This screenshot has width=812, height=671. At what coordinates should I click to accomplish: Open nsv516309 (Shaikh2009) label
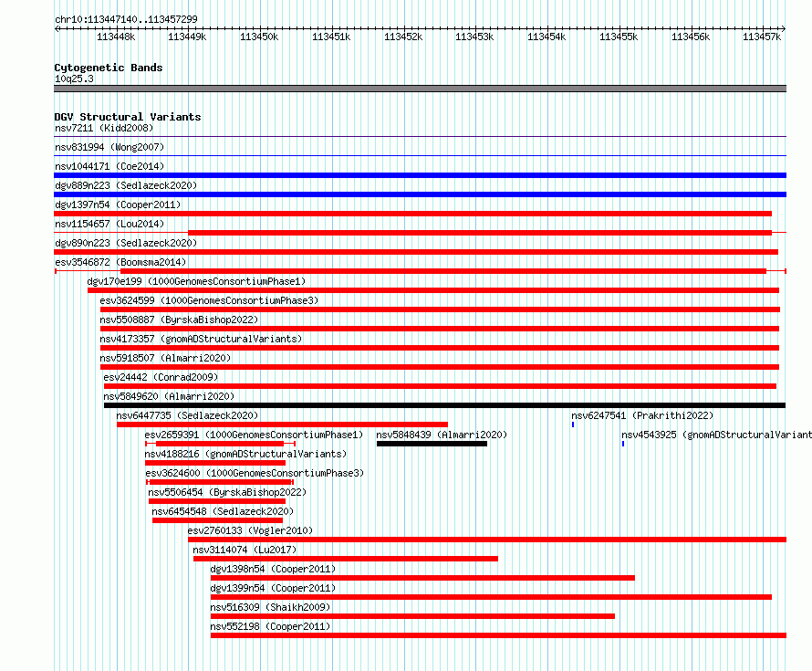270,607
